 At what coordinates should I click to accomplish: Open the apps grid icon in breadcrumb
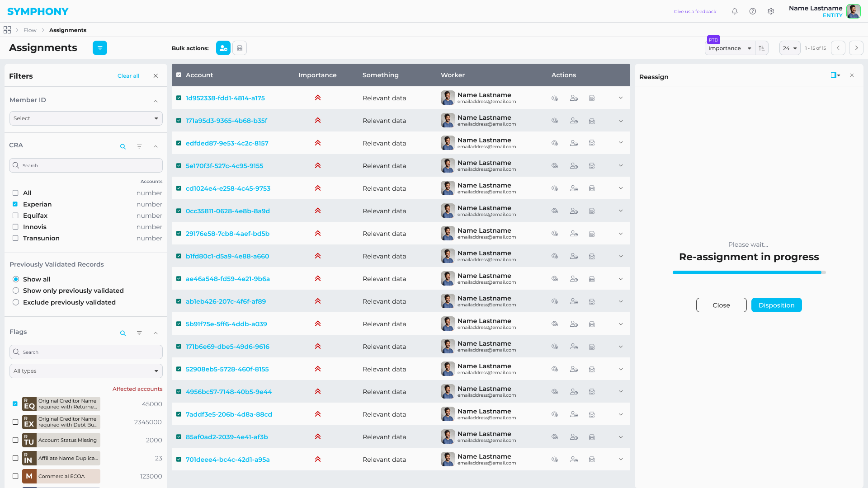click(x=7, y=30)
